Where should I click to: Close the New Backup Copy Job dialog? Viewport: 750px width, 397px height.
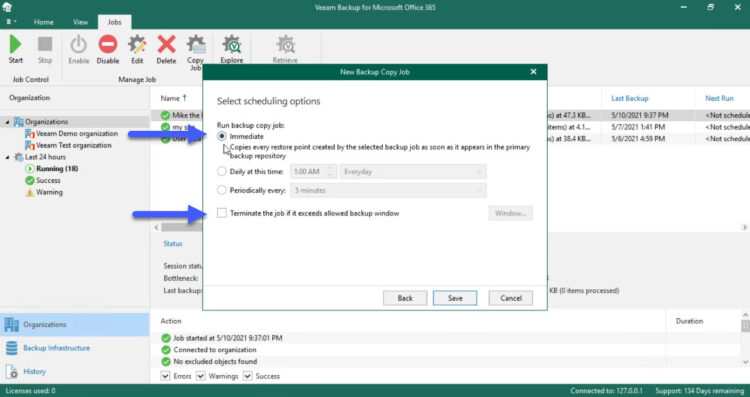pos(533,72)
